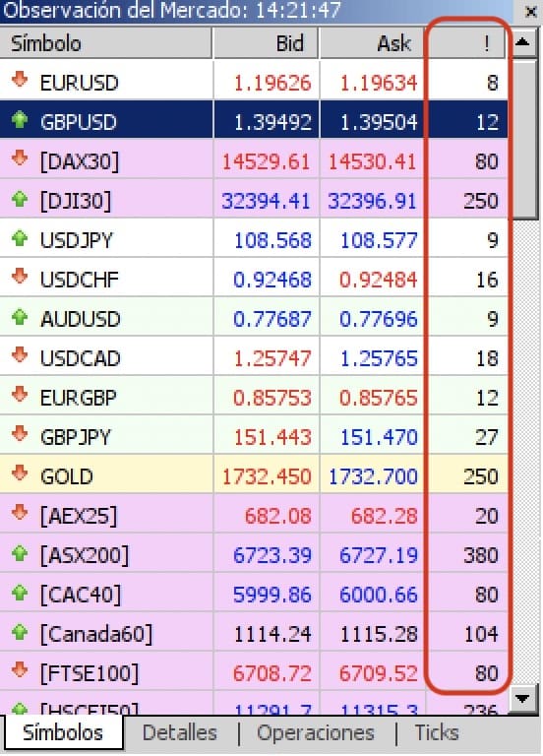Click the up arrow icon next to [DJI30]

pyautogui.click(x=20, y=198)
